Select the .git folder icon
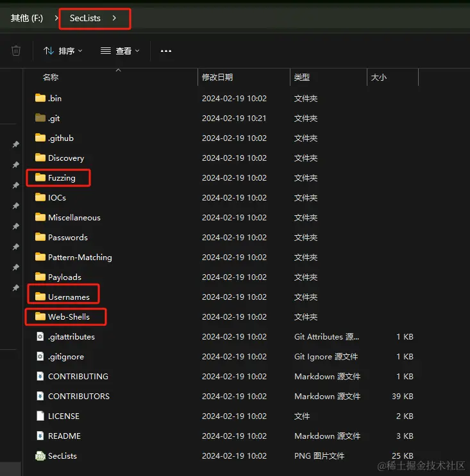Viewport: 470px width, 476px height. click(x=40, y=118)
